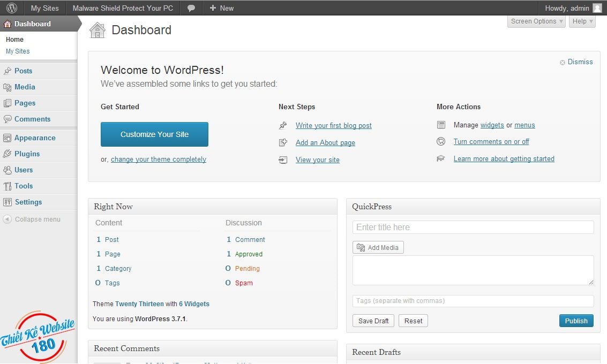This screenshot has height=364, width=607.
Task: Click the Customize Your Site button
Action: tap(154, 134)
